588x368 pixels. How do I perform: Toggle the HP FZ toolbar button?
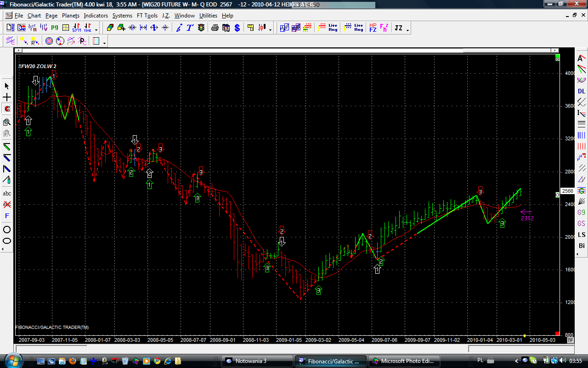[x=373, y=28]
